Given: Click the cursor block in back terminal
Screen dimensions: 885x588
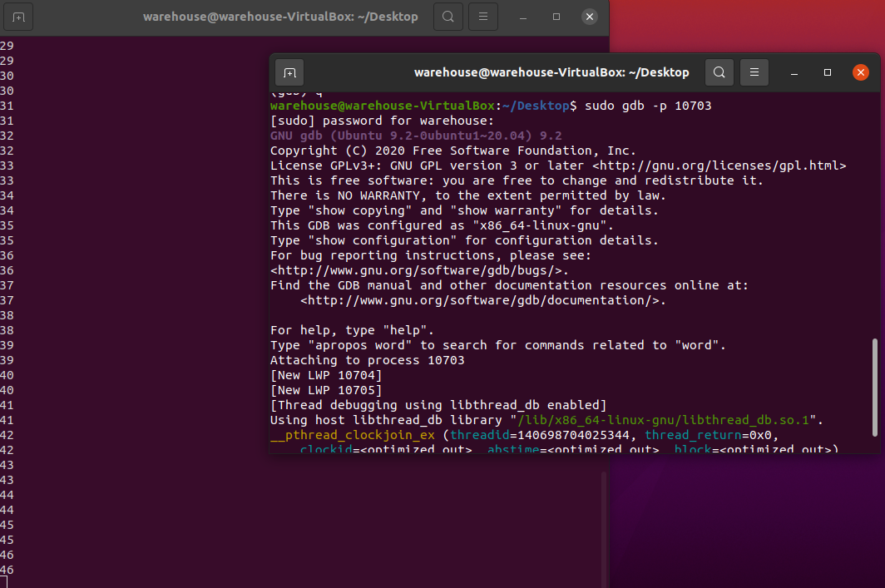Looking at the screenshot, I should pos(3,582).
